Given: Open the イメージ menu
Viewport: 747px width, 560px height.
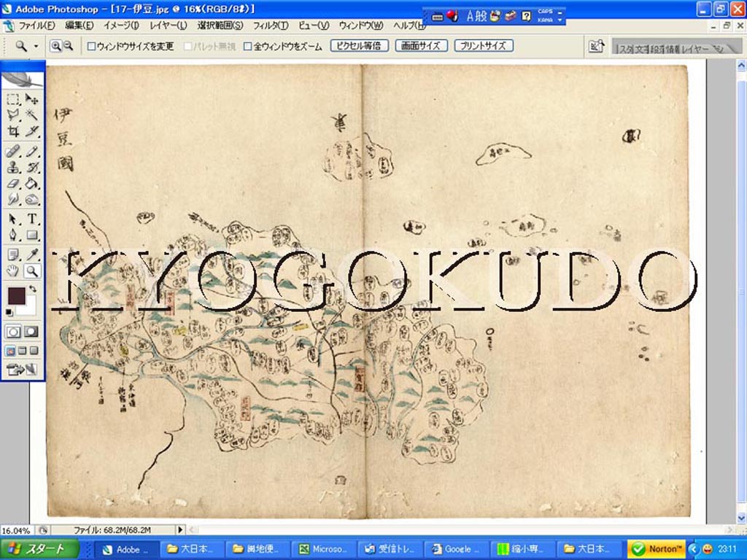Looking at the screenshot, I should pyautogui.click(x=121, y=26).
